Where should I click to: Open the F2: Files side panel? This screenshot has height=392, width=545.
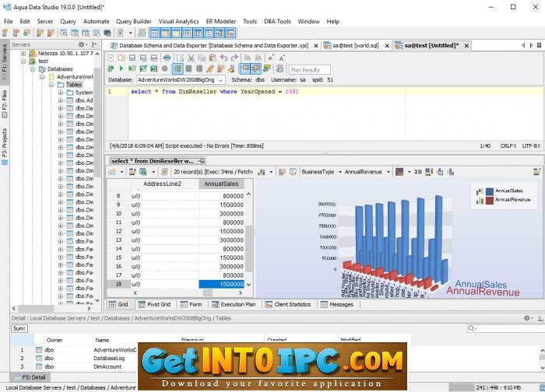point(5,103)
